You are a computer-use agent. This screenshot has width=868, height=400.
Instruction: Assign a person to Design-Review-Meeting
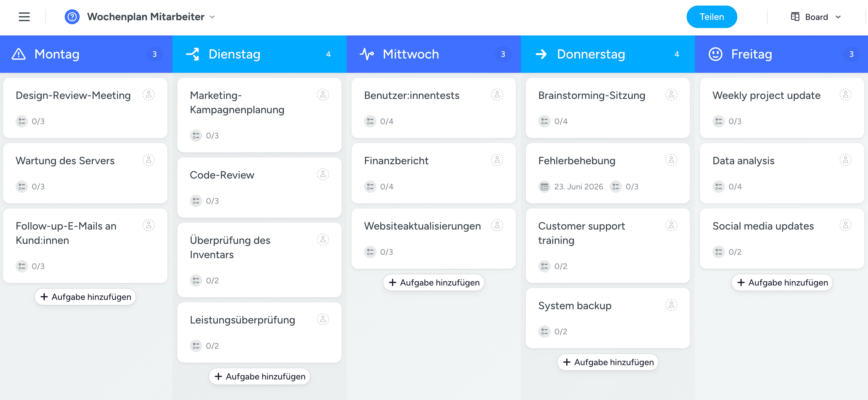(x=149, y=95)
